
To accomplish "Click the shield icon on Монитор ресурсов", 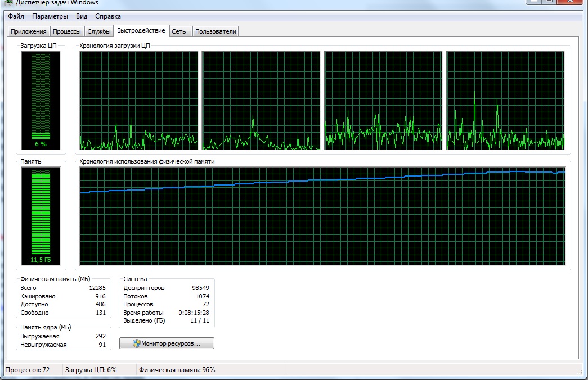I will (137, 343).
